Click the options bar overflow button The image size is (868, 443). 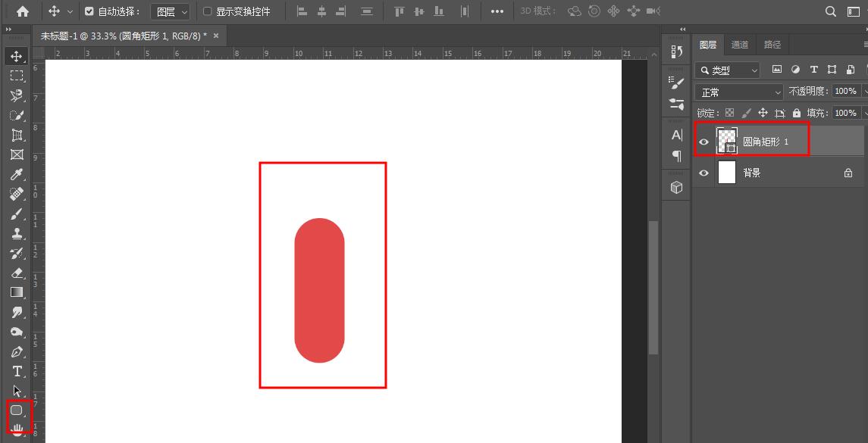point(497,11)
